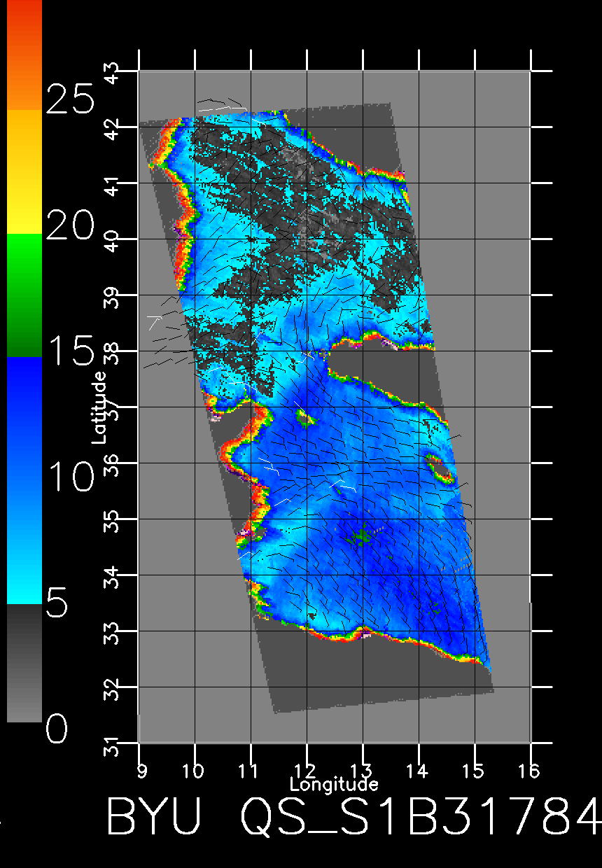
Task: Click latitude tick label 40
Action: pyautogui.click(x=111, y=240)
